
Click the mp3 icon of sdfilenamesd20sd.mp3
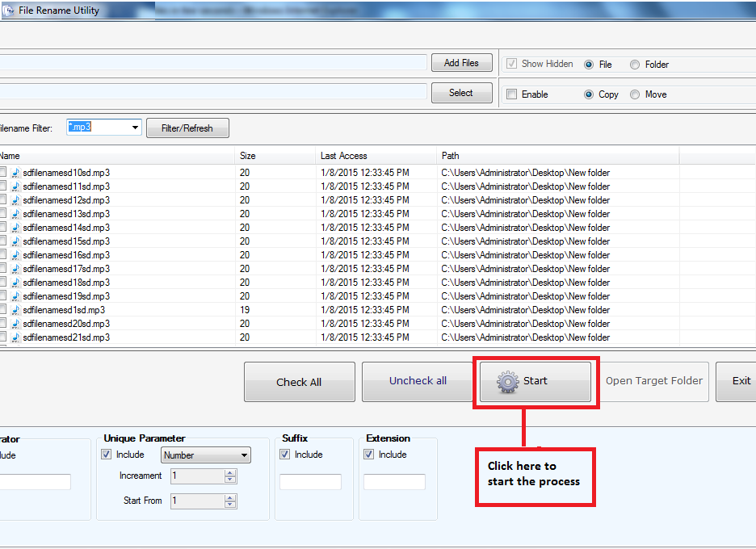coord(16,324)
